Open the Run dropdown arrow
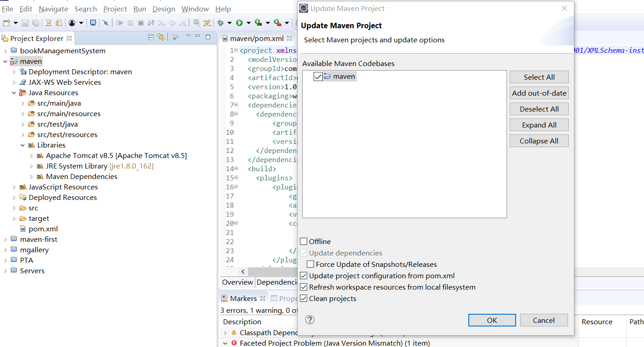 pos(248,23)
